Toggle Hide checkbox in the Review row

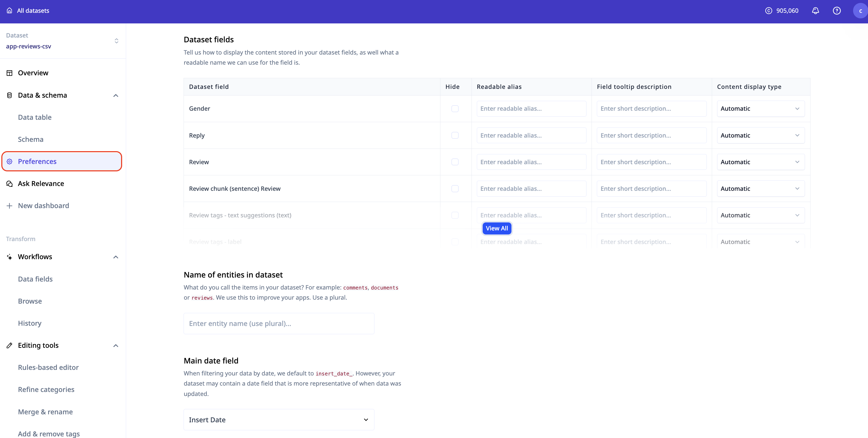pos(455,162)
